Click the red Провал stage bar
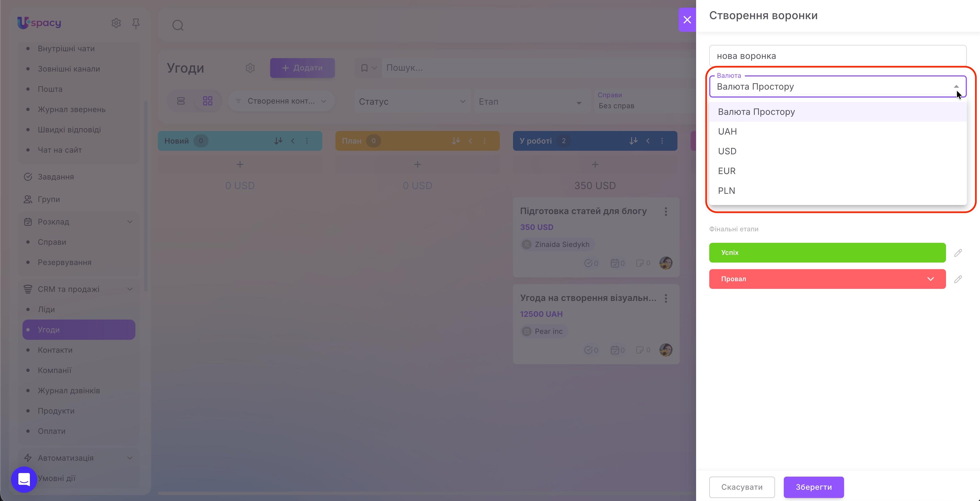The height and width of the screenshot is (501, 980). (x=827, y=279)
